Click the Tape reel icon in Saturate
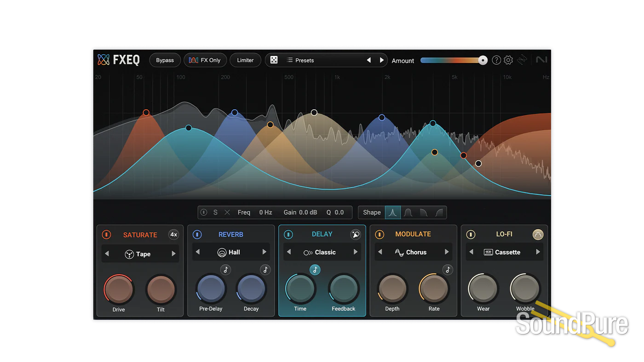Image resolution: width=644 pixels, height=362 pixels. 129,254
